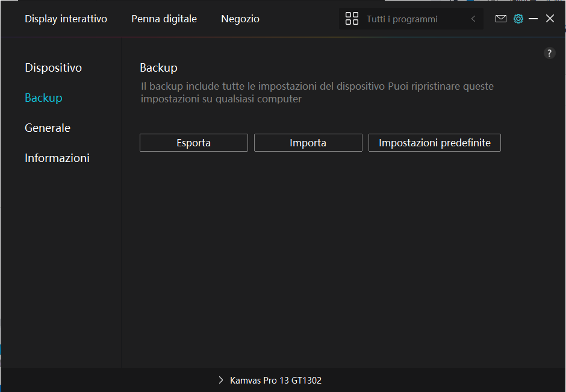Minimize the driver window
Viewport: 566px width, 392px height.
pos(533,19)
